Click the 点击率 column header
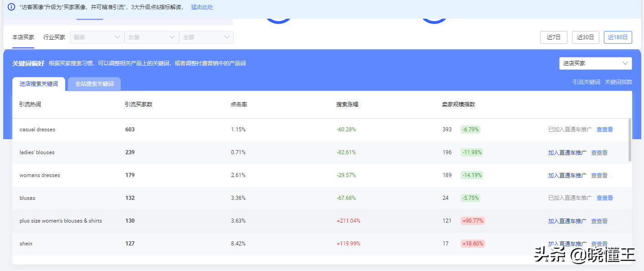The image size is (644, 271). [x=239, y=104]
